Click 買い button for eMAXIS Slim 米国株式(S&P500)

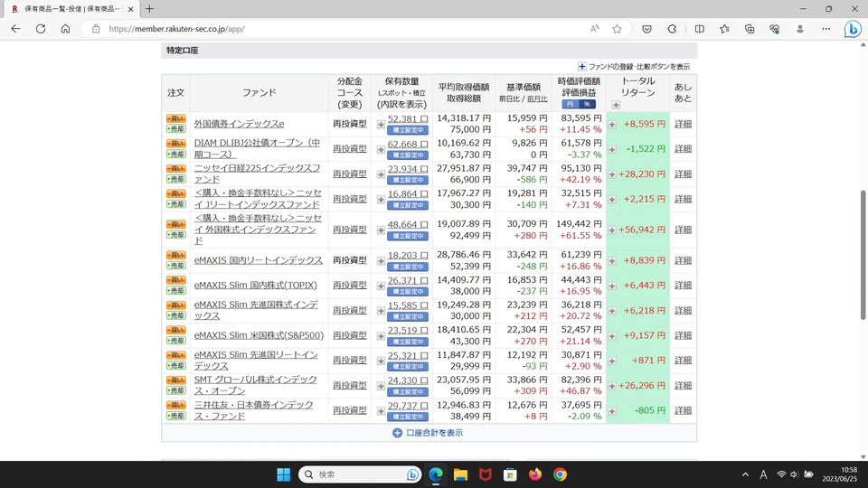click(176, 331)
